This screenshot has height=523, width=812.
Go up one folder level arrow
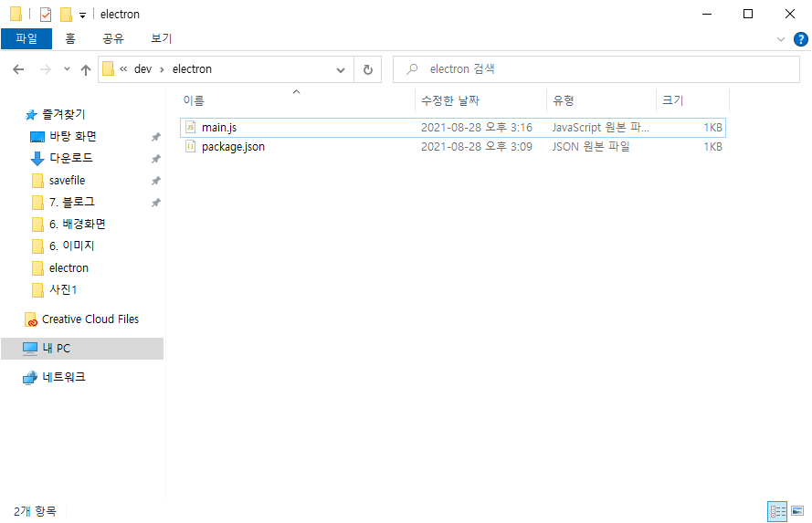point(86,69)
